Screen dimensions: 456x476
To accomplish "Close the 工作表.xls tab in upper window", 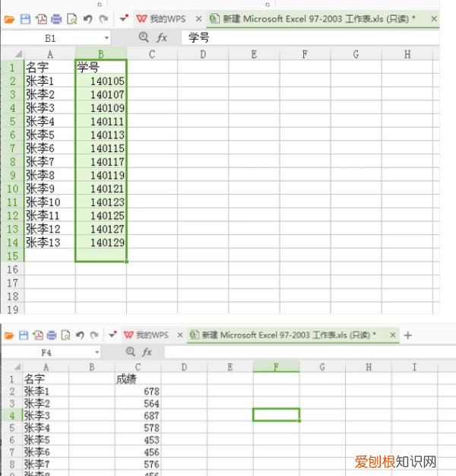I will [x=434, y=19].
